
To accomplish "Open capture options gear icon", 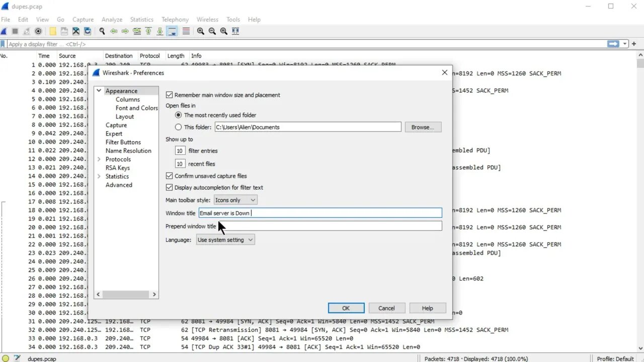I will pyautogui.click(x=38, y=31).
